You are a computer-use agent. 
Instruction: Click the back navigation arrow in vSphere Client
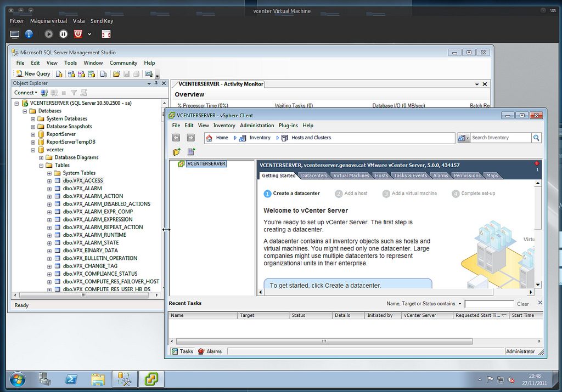176,138
